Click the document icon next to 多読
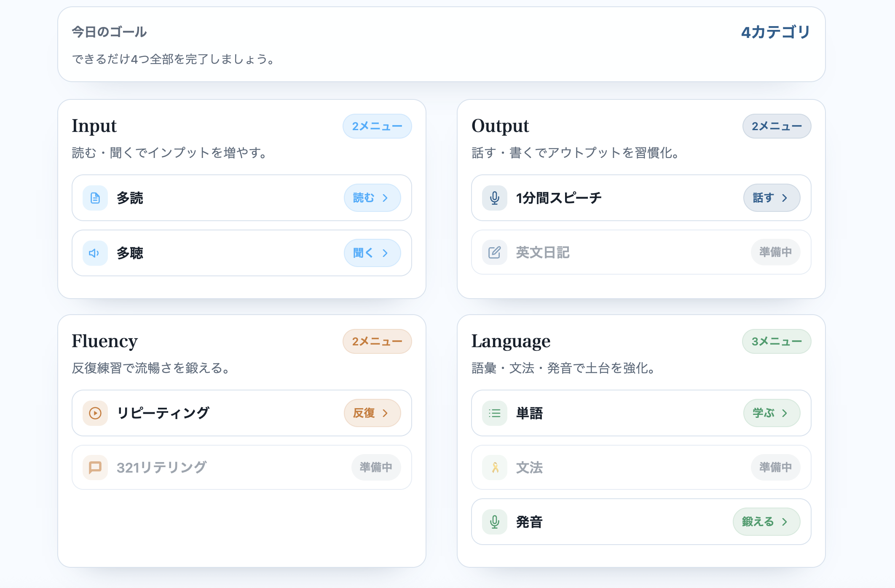Screen dimensions: 895x588 (95, 198)
